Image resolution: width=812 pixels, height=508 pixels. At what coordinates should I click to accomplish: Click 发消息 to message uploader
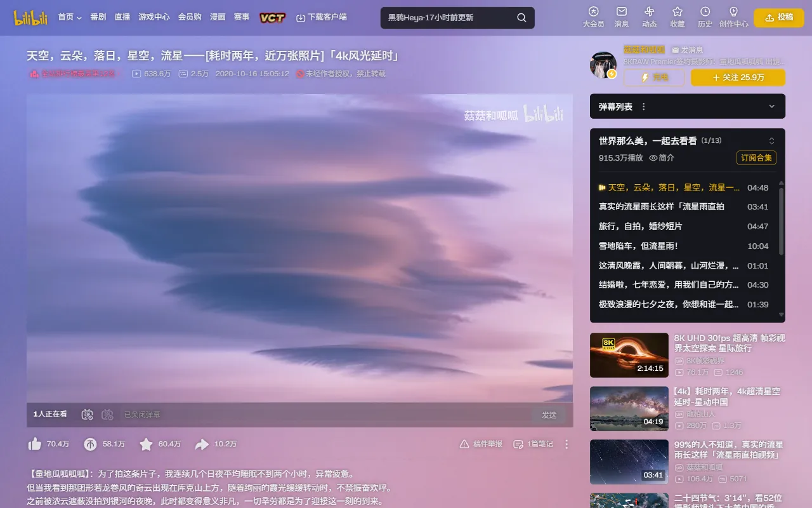[688, 50]
